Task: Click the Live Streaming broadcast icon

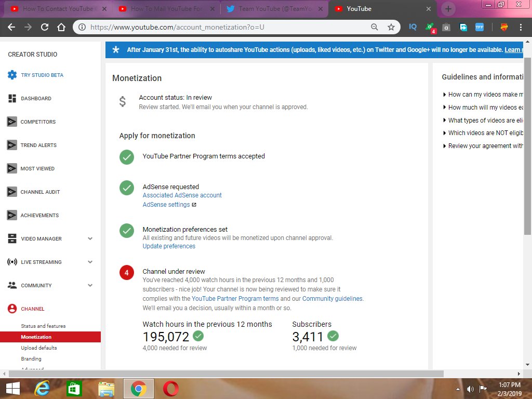Action: [12, 262]
